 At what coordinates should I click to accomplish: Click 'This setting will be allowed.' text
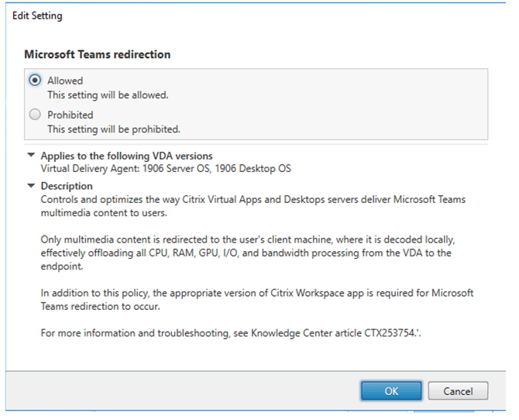(108, 95)
